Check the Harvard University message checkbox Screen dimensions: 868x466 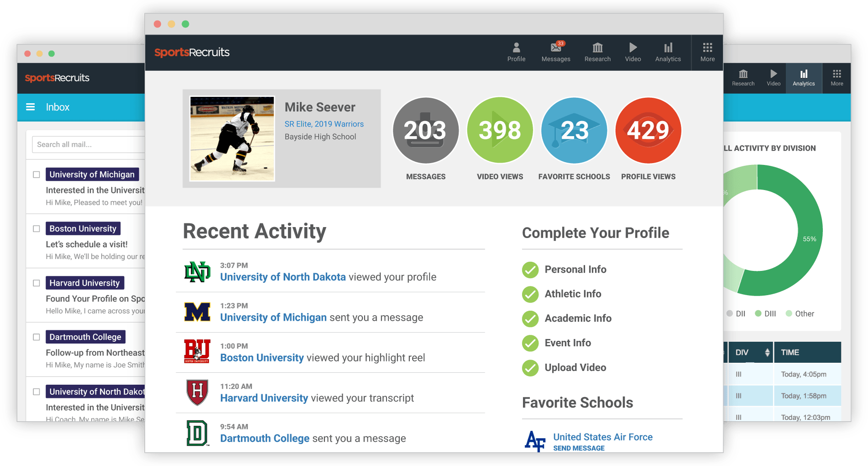click(x=37, y=283)
